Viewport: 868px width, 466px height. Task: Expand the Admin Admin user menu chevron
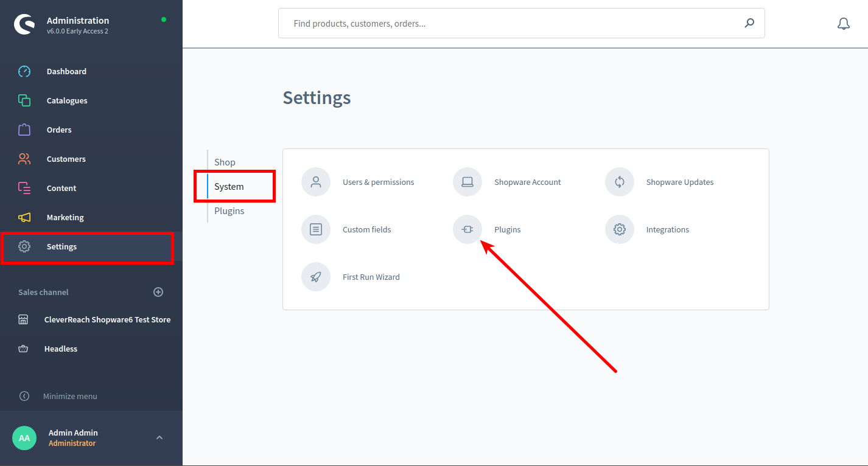point(159,437)
